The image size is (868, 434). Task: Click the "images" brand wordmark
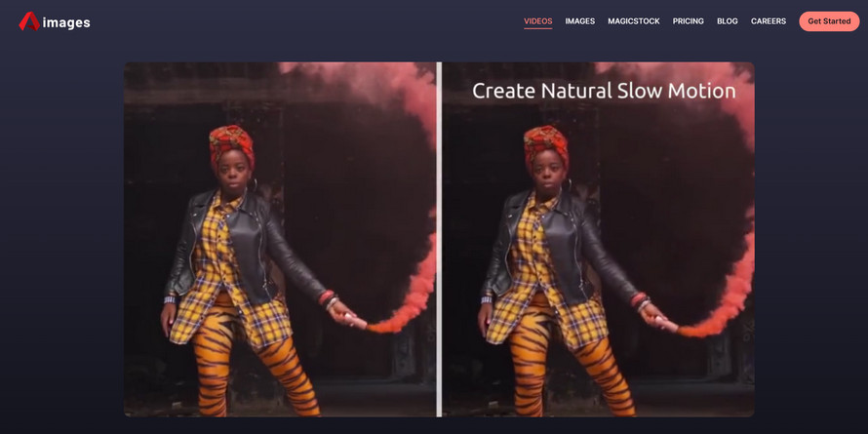(66, 22)
